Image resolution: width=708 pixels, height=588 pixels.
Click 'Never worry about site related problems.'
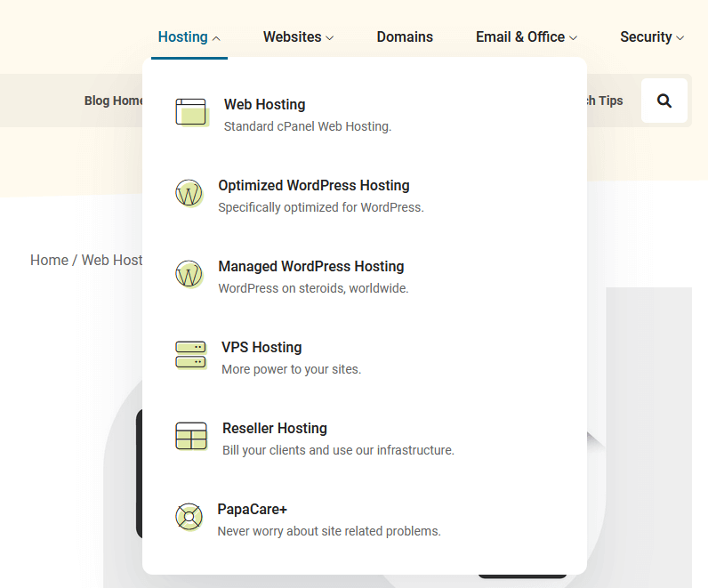[x=329, y=531]
